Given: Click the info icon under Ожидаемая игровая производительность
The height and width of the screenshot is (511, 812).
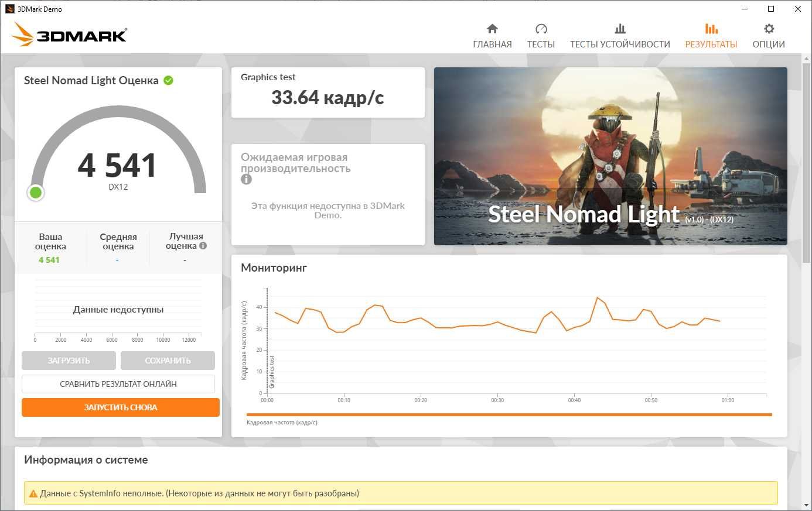Looking at the screenshot, I should [x=246, y=180].
